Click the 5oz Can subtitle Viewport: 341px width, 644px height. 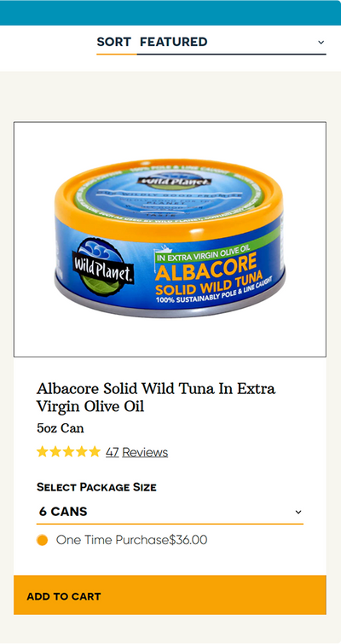click(x=61, y=428)
